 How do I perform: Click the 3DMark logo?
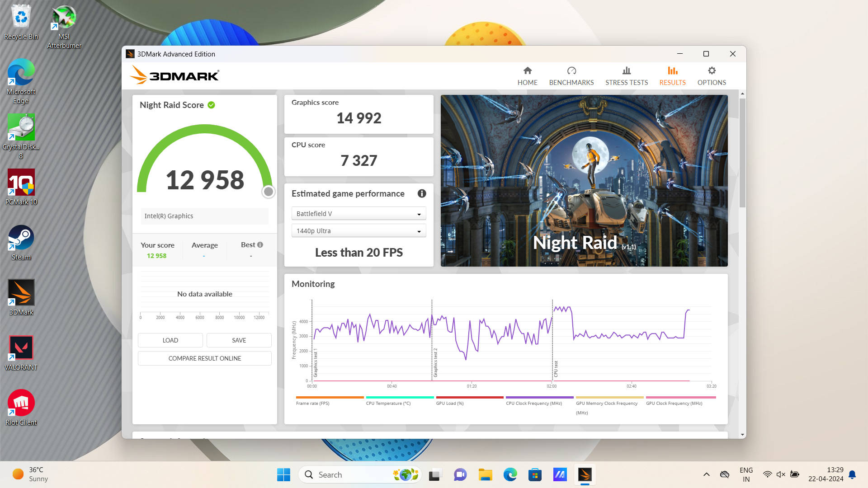click(175, 75)
